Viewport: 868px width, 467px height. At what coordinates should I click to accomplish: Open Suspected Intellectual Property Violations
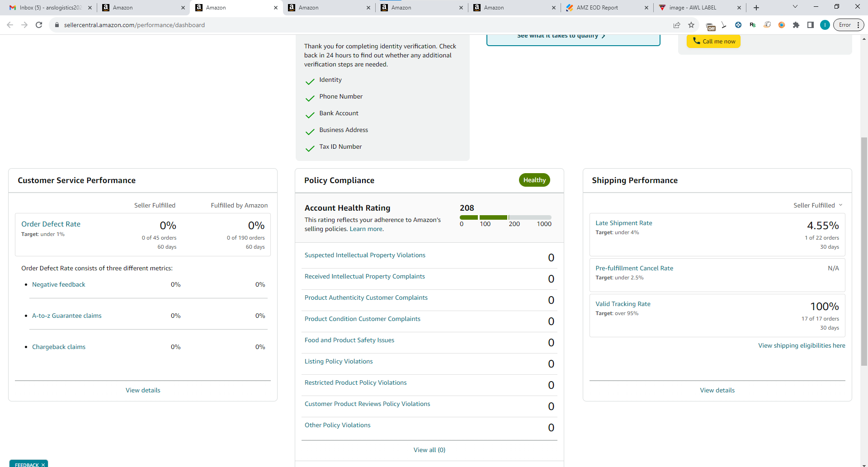coord(365,255)
